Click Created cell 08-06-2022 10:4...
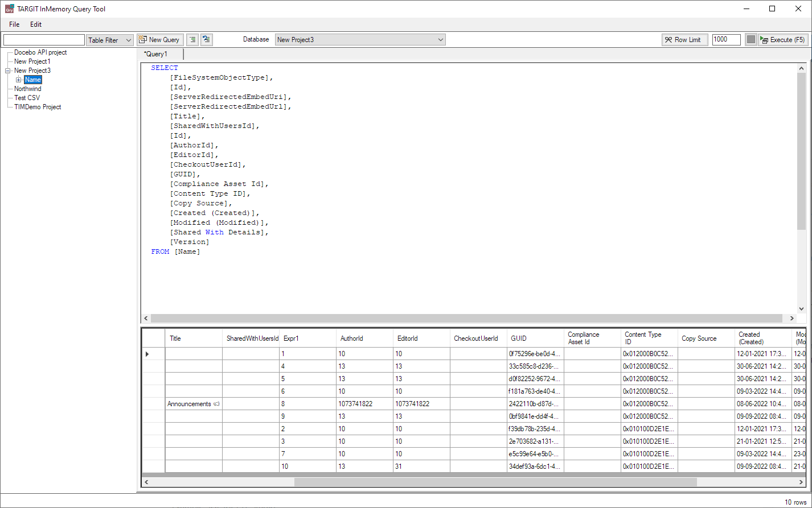 point(763,404)
